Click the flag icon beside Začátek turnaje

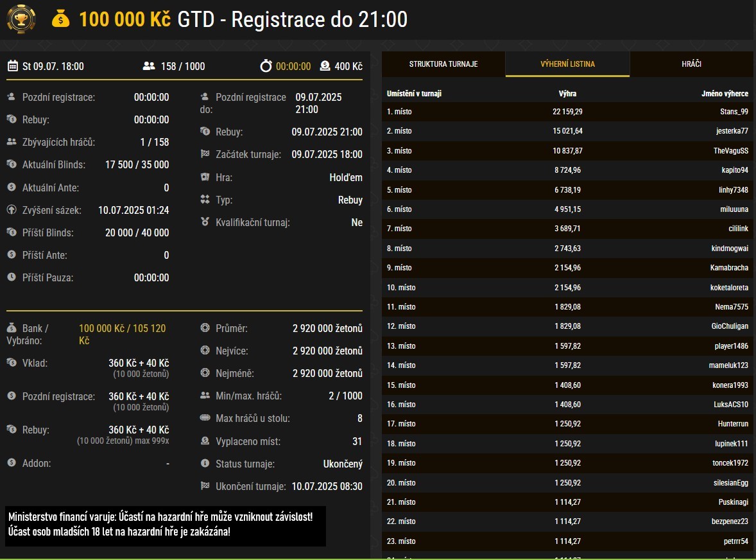[x=205, y=154]
